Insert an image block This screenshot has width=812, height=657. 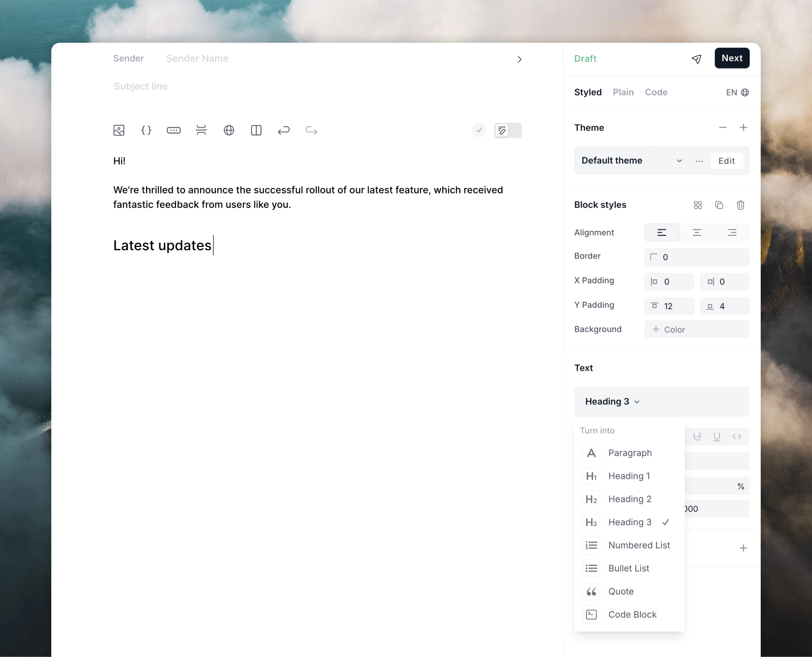tap(118, 130)
